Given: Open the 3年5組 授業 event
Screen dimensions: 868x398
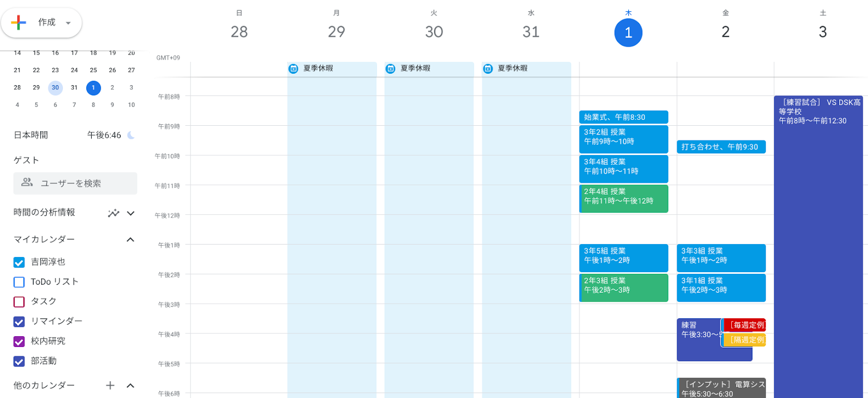Looking at the screenshot, I should tap(624, 258).
